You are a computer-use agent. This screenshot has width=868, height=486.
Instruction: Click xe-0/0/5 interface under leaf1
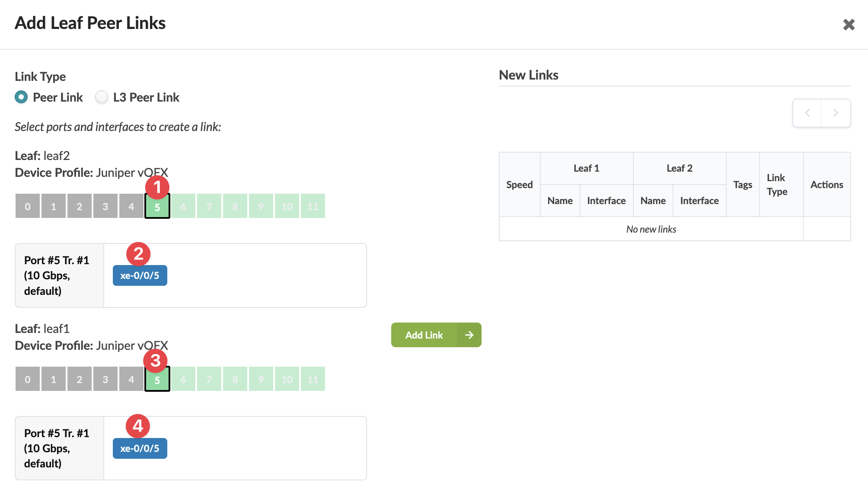[140, 448]
